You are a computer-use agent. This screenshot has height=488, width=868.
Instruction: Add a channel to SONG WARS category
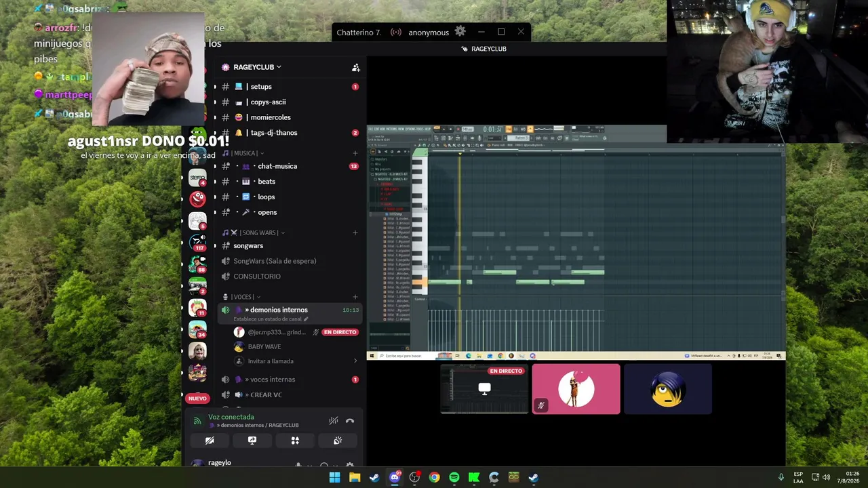coord(355,232)
